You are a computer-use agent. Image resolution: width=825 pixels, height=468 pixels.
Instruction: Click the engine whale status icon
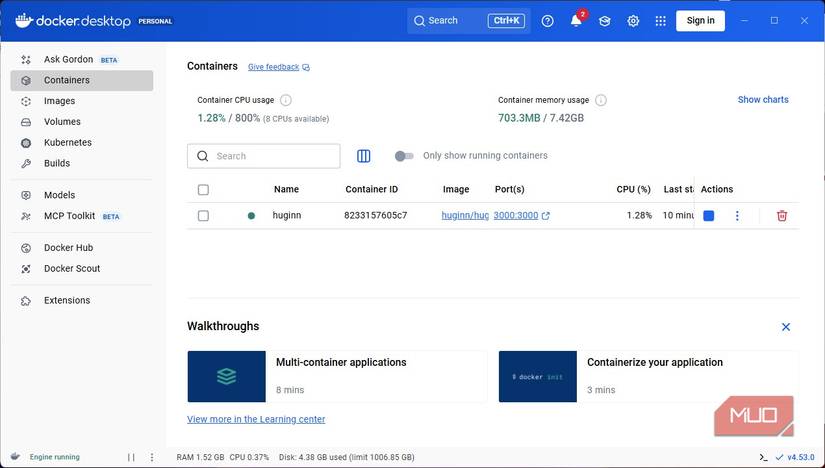(x=15, y=456)
